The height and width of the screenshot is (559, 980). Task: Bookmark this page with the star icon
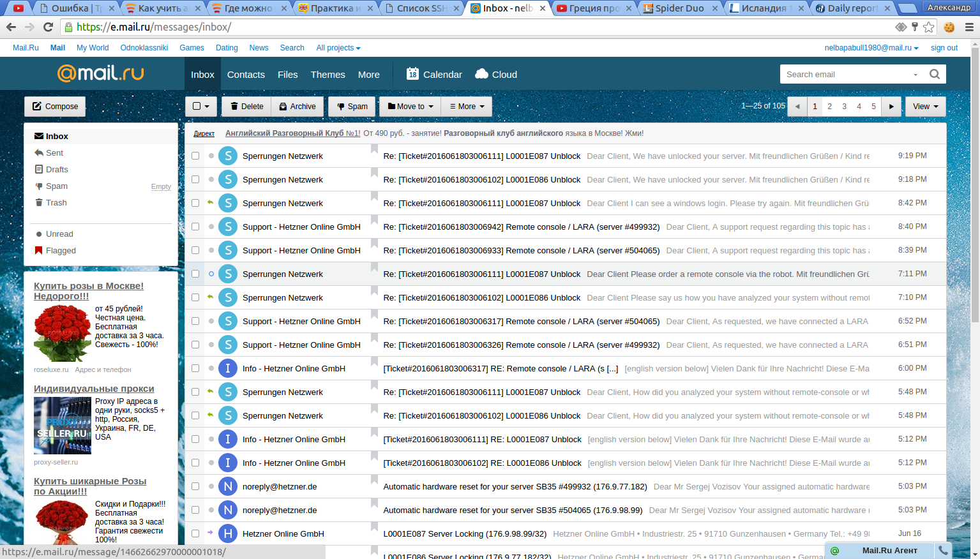tap(929, 27)
